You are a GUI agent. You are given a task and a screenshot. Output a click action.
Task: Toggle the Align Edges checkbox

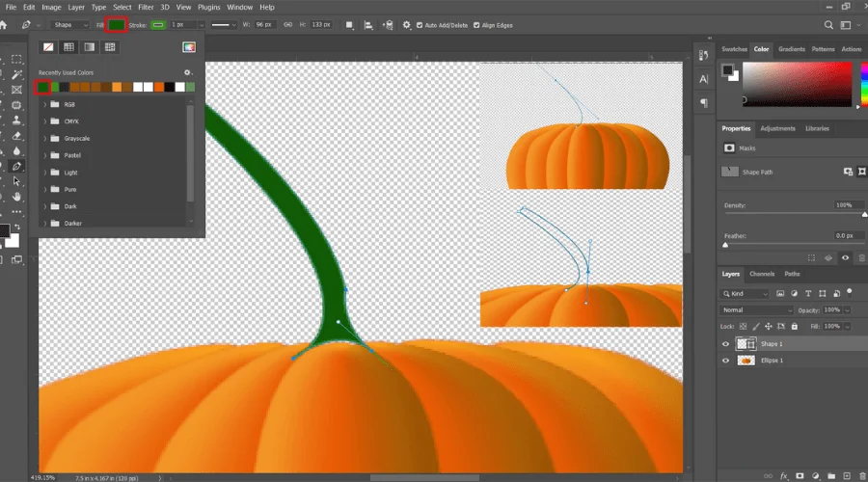(476, 25)
